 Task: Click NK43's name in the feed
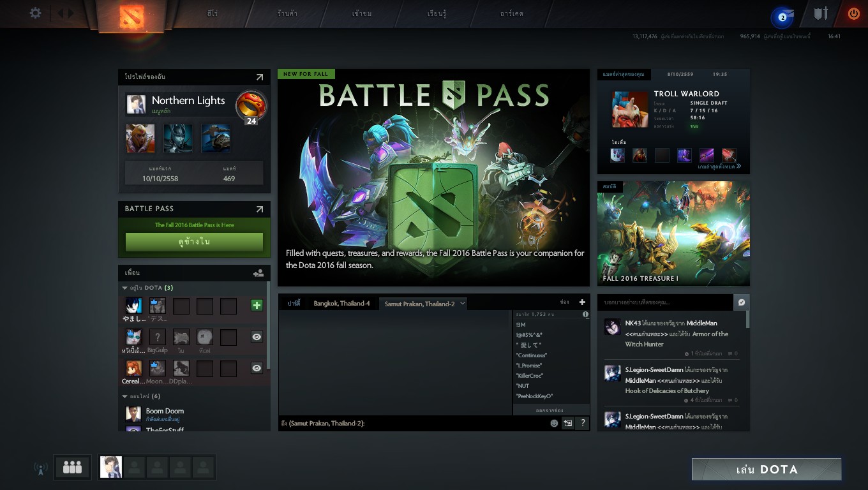(x=633, y=323)
